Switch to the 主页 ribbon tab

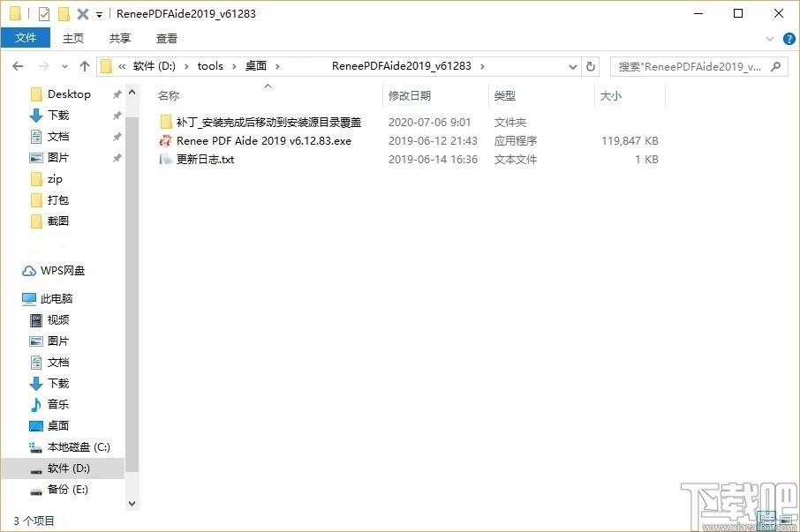[73, 38]
